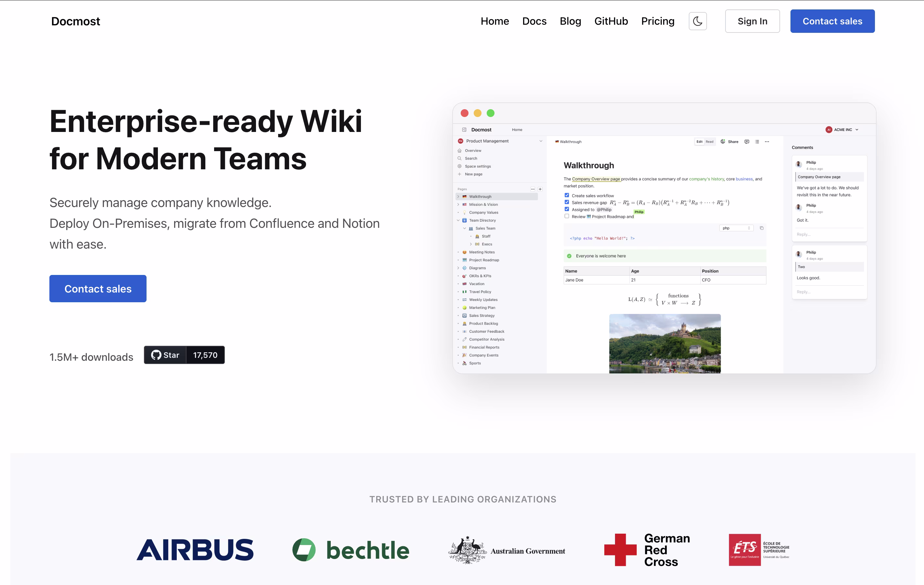924x585 pixels.
Task: Collapse the Team Directory tree chevron
Action: (x=458, y=220)
